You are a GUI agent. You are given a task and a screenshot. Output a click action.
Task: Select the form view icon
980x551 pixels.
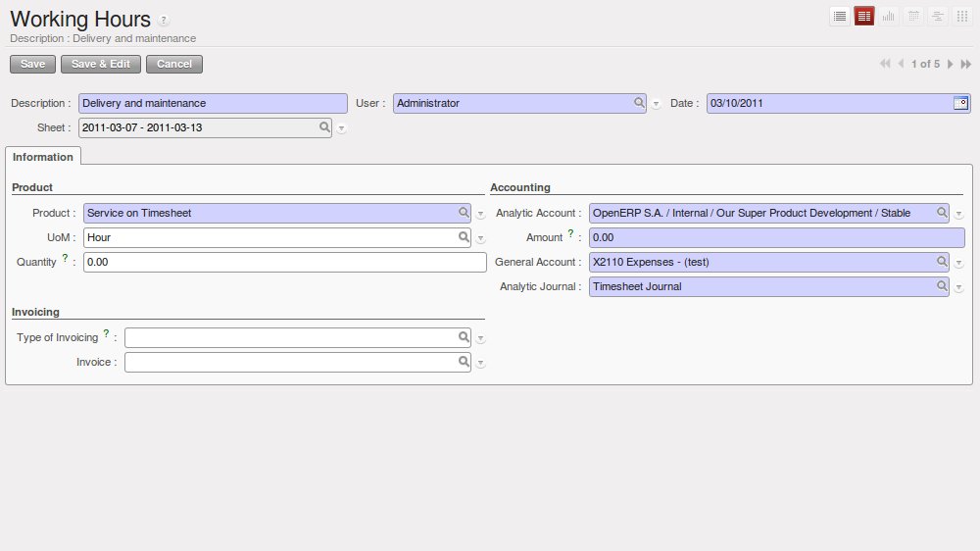click(864, 16)
